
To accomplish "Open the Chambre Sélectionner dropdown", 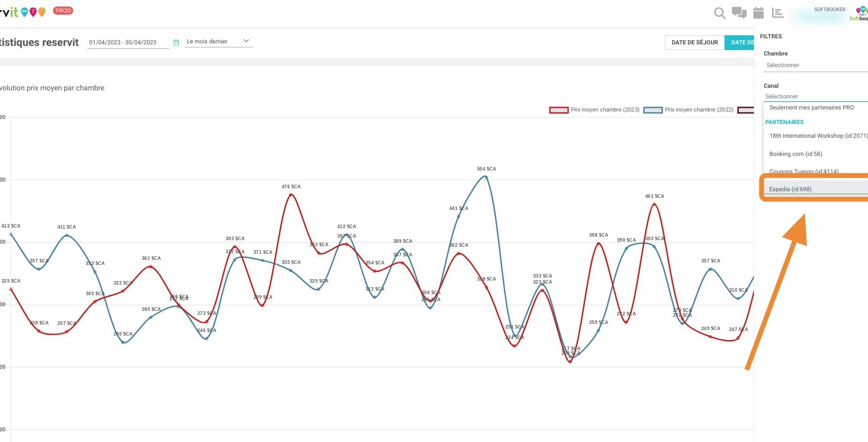I will [815, 66].
